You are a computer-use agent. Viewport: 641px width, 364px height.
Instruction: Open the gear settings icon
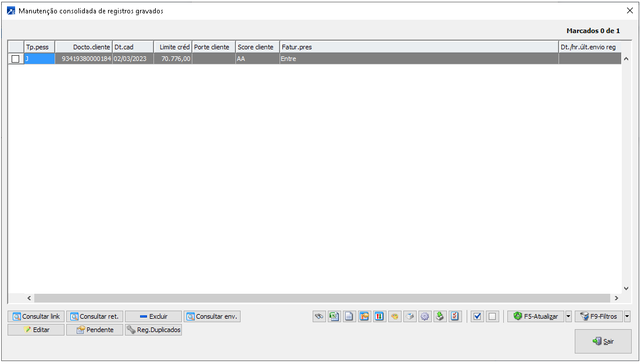pos(425,316)
